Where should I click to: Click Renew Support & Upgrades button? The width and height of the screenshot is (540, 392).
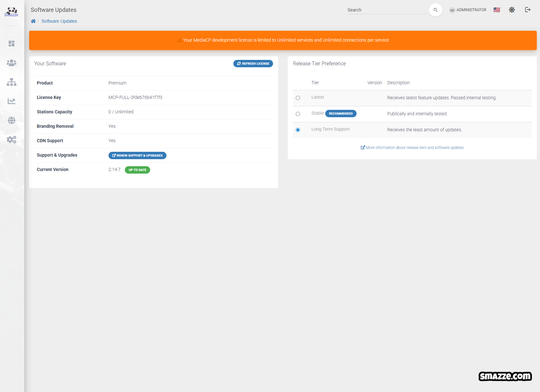click(x=137, y=155)
